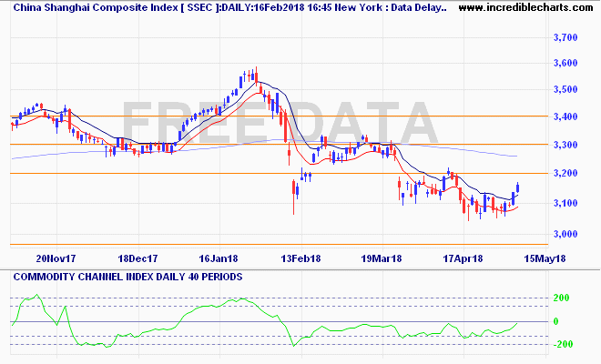Click the 19Mar18 date label

pyautogui.click(x=382, y=258)
